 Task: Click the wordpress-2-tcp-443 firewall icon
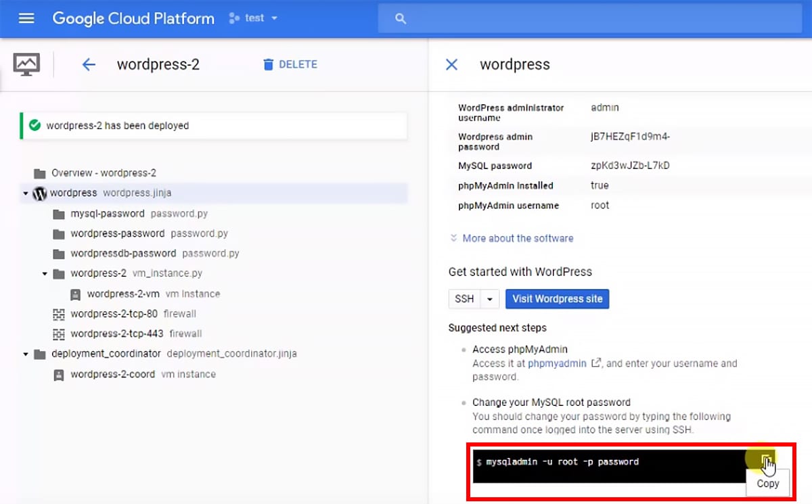pyautogui.click(x=59, y=334)
